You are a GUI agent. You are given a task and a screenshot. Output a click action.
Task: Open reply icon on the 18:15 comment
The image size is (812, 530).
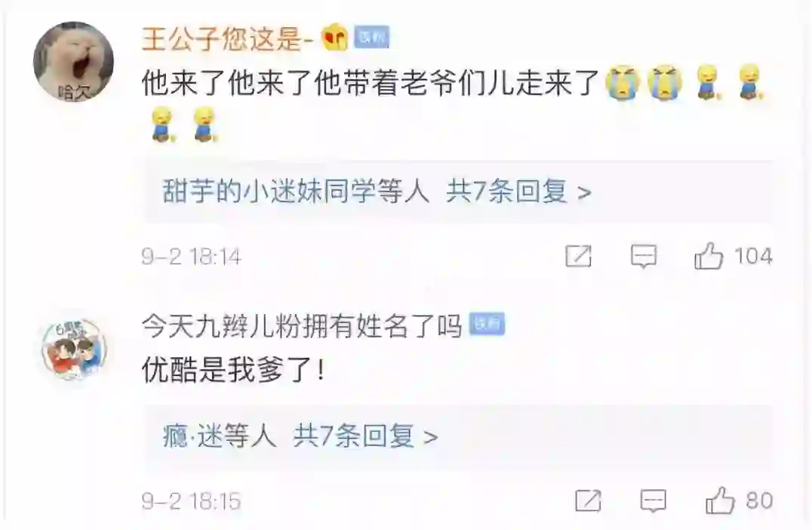653,501
